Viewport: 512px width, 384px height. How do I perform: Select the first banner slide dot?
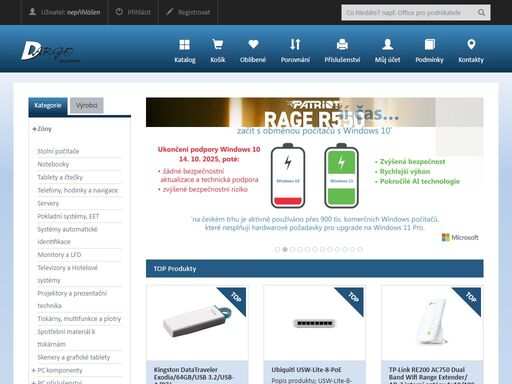pos(277,249)
